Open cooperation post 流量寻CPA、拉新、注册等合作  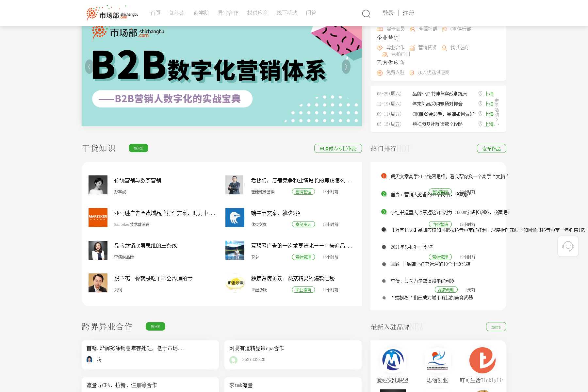[x=122, y=385]
